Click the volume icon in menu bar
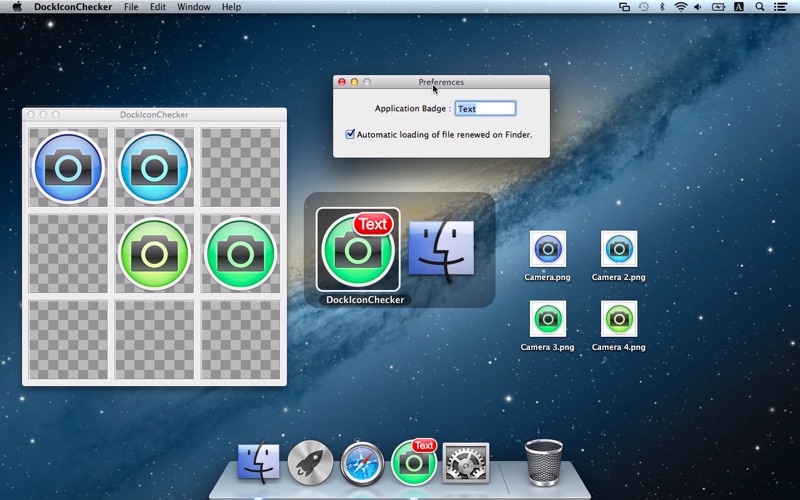 pyautogui.click(x=698, y=7)
